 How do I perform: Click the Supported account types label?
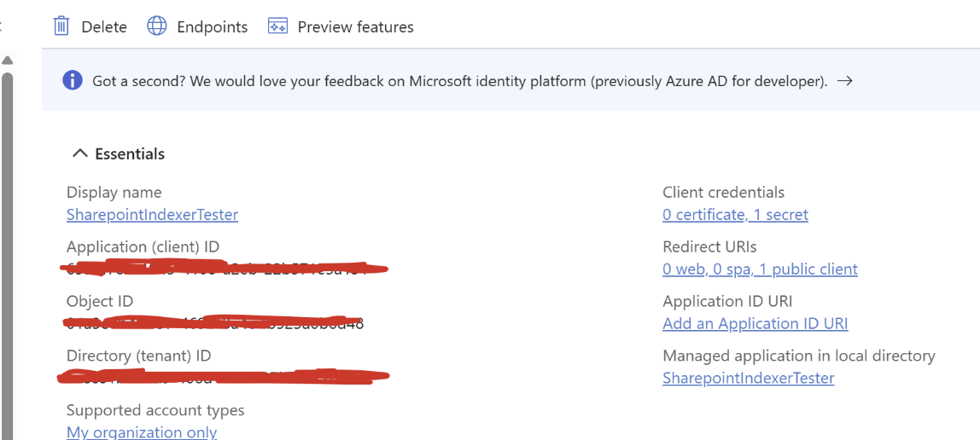click(155, 410)
